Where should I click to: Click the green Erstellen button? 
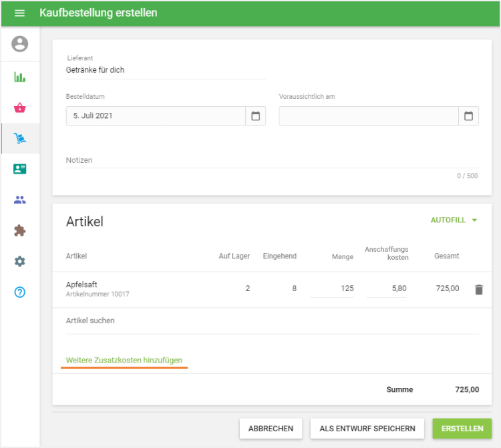point(462,429)
